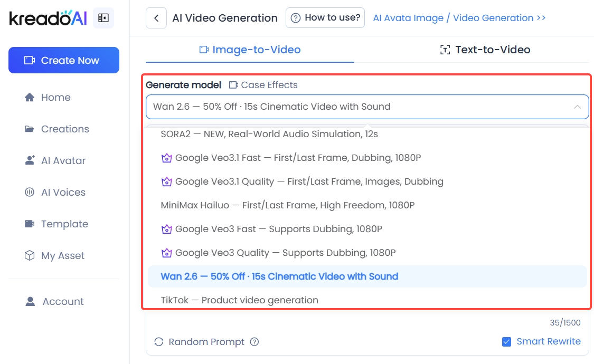
Task: Click the Random Prompt refresh icon
Action: point(158,342)
